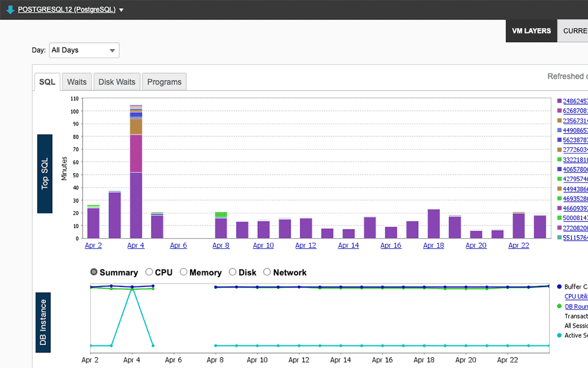Open the Programs tab
This screenshot has height=368, width=588.
click(x=164, y=82)
